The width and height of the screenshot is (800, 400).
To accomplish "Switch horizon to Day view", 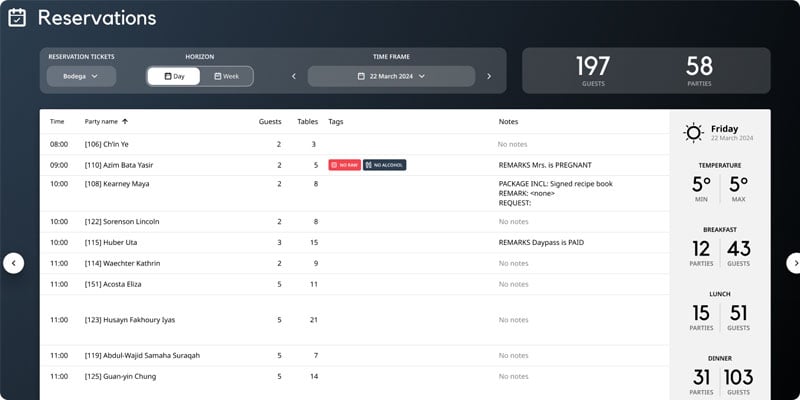I will pos(174,77).
